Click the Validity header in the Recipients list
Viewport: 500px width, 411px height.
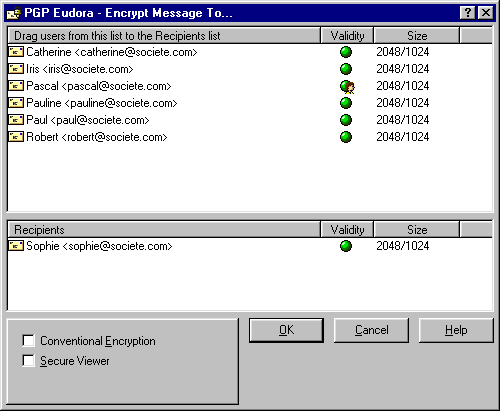[x=347, y=230]
